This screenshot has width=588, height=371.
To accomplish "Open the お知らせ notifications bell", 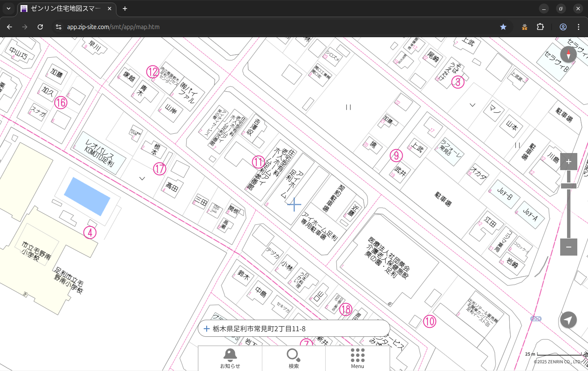I will [x=230, y=358].
